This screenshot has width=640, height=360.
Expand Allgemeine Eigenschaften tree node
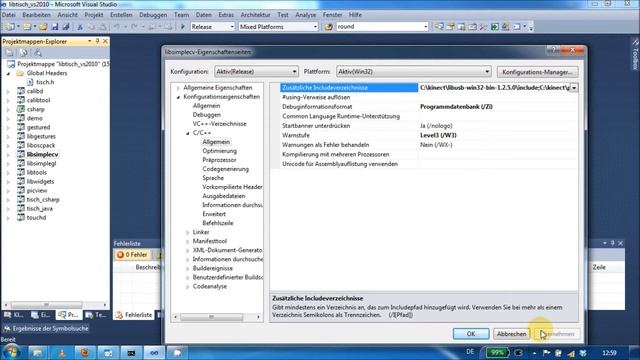point(178,88)
